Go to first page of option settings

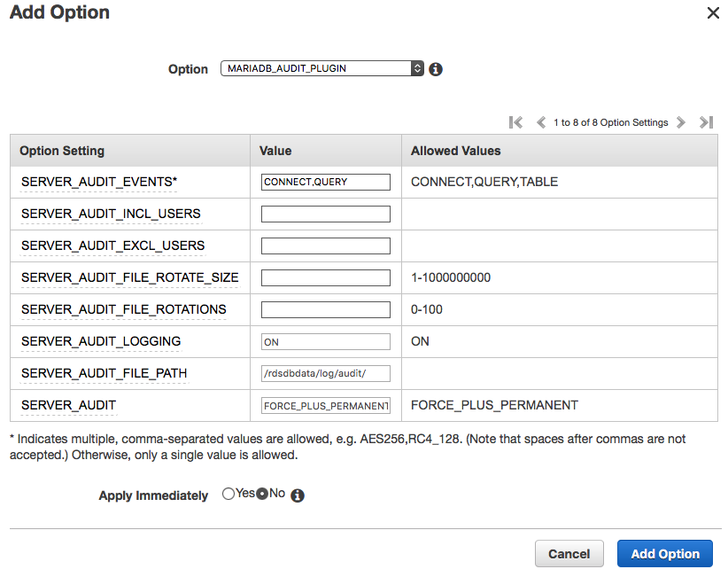pyautogui.click(x=515, y=122)
